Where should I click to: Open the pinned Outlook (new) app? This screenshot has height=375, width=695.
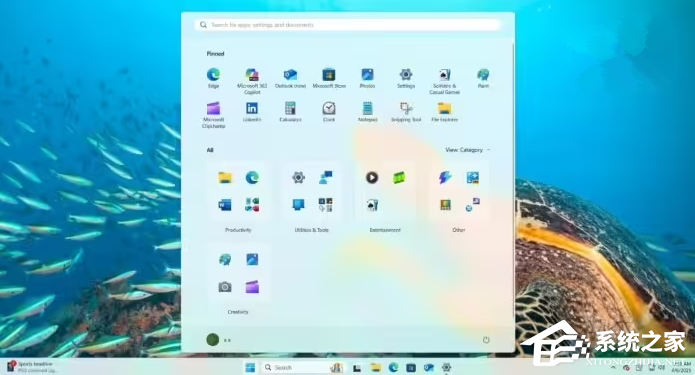pyautogui.click(x=290, y=78)
